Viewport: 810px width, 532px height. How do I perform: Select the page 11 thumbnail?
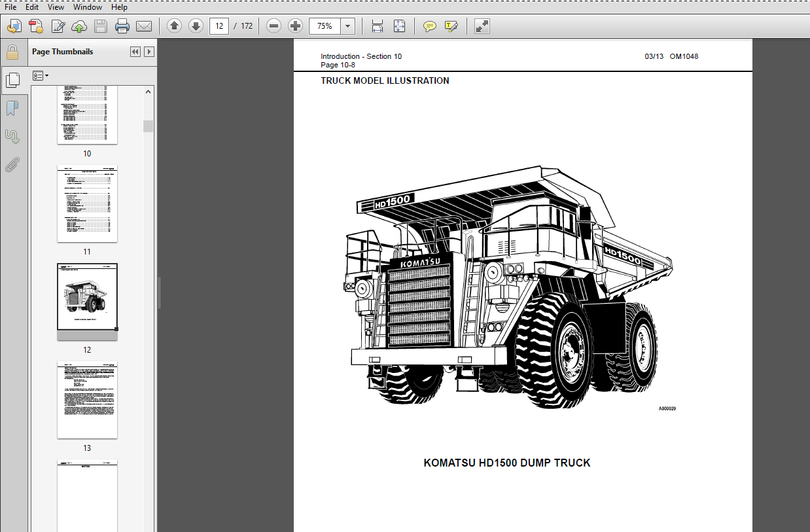[87, 204]
